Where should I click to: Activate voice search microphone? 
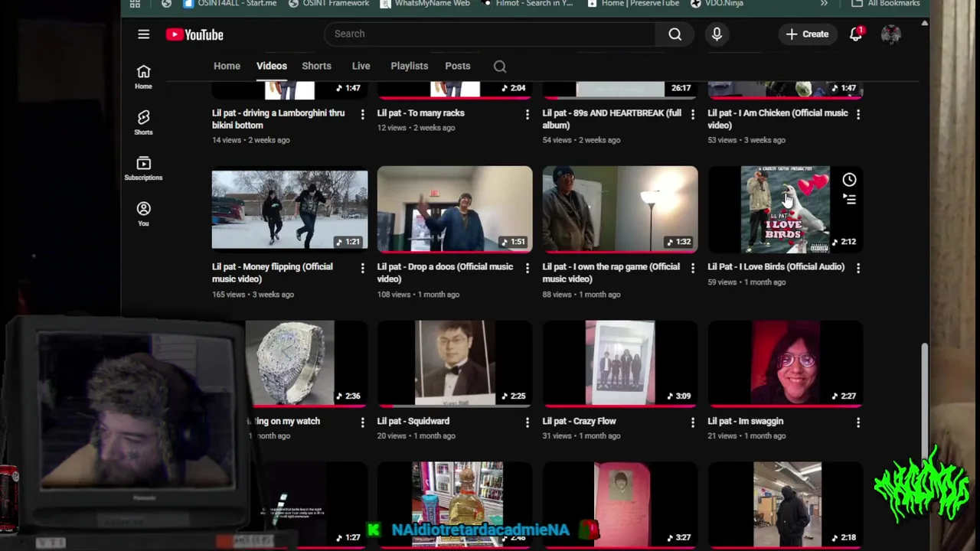(x=717, y=34)
